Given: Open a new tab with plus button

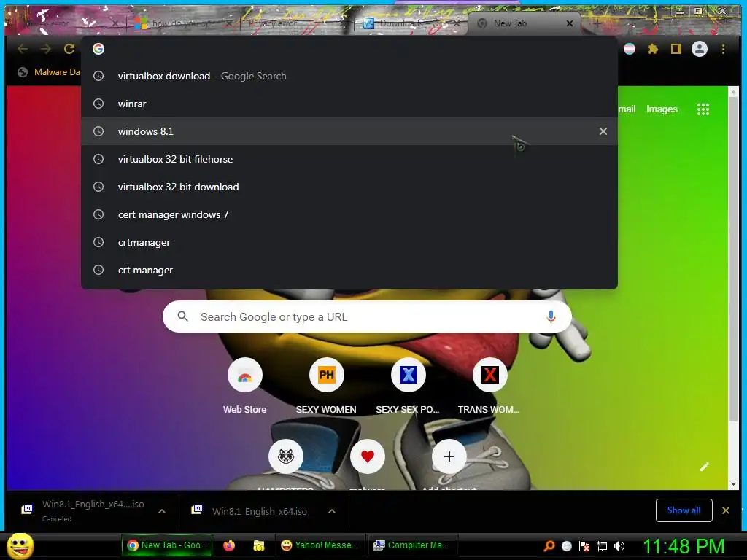Looking at the screenshot, I should click(597, 23).
